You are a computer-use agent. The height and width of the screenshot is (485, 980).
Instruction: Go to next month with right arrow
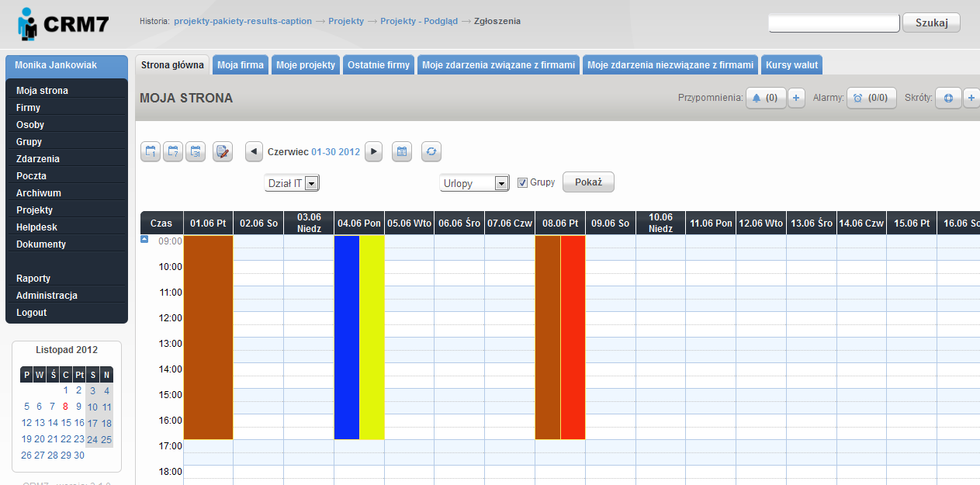click(x=374, y=152)
